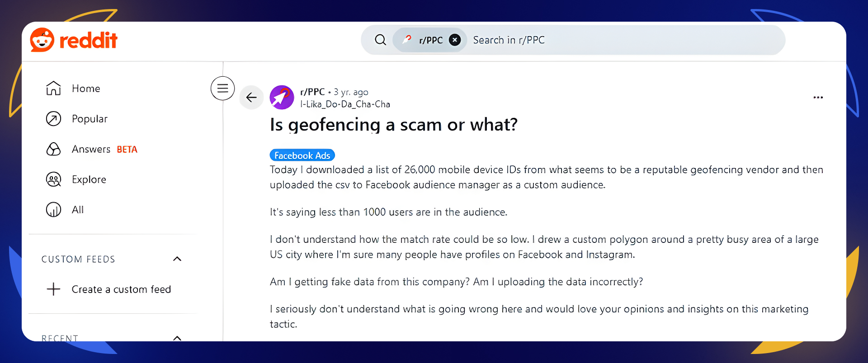Click the back arrow above the post
This screenshot has width=868, height=363.
(251, 97)
